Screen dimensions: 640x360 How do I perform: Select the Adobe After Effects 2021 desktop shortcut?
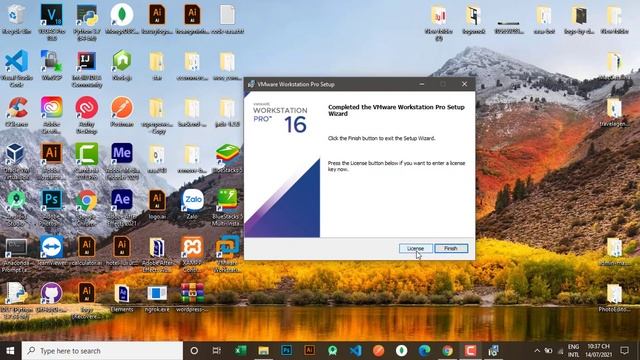[122, 208]
